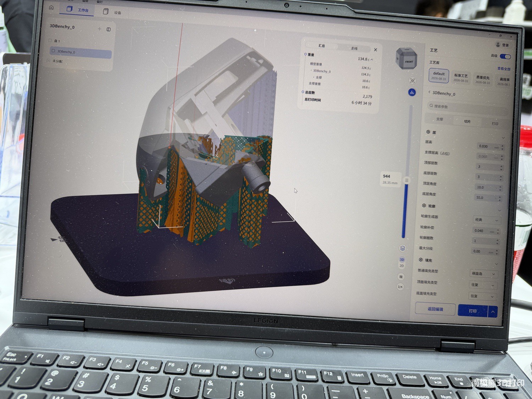Go back using the arrow beside 3DBenchy_0

429,92
